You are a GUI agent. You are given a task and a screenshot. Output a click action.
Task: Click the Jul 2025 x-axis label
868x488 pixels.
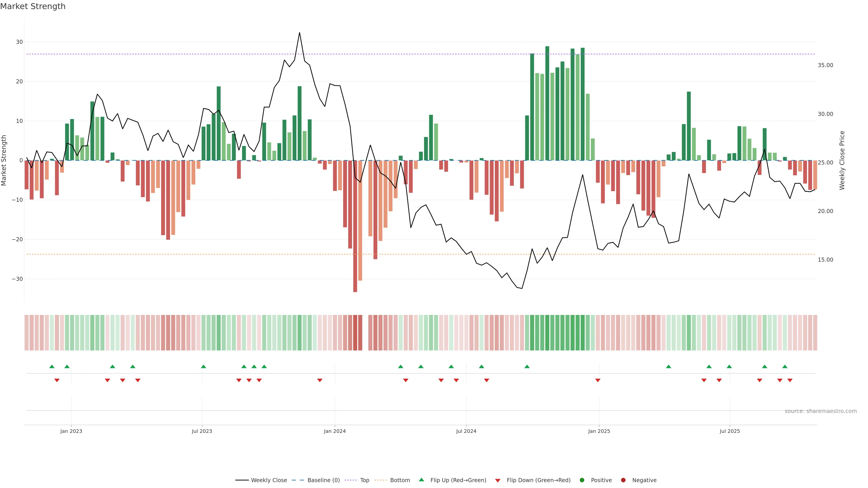coord(729,431)
